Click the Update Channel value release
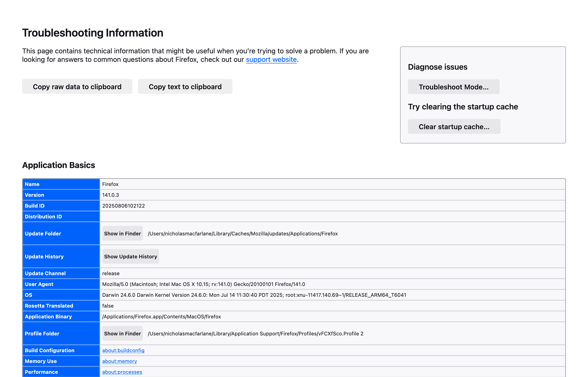This screenshot has height=377, width=588. click(111, 273)
